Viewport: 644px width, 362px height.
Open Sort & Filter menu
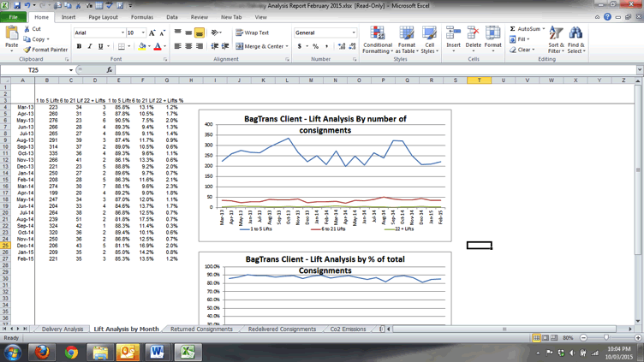pyautogui.click(x=556, y=40)
